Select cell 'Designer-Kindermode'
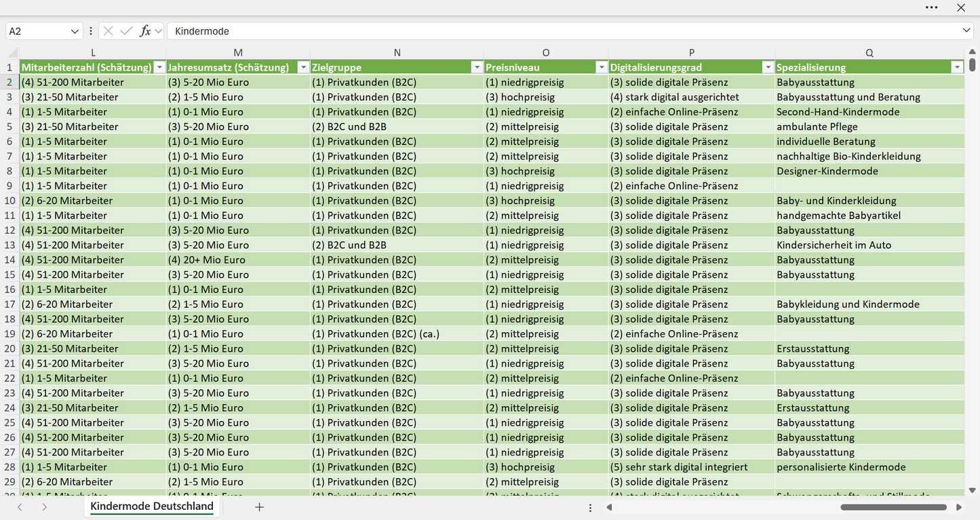 click(869, 171)
